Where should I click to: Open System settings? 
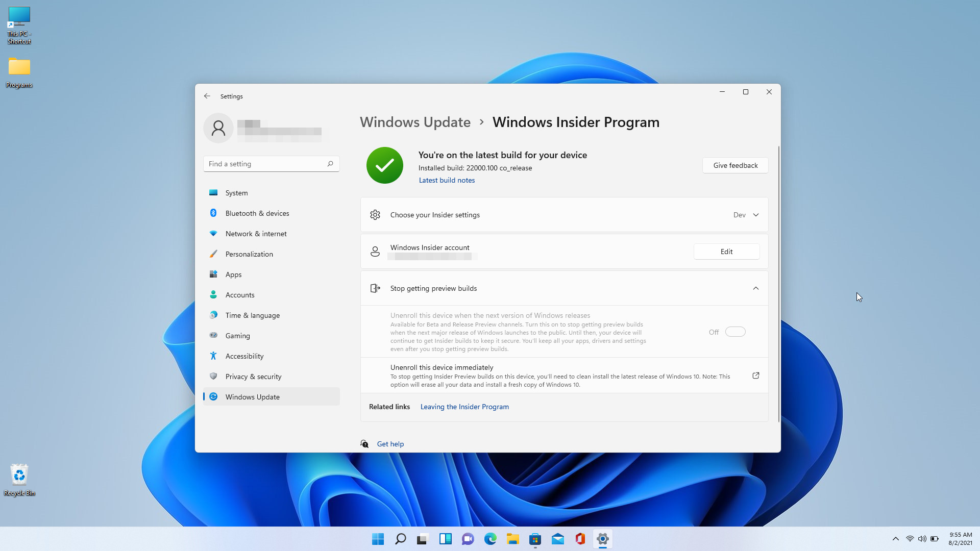pyautogui.click(x=271, y=193)
